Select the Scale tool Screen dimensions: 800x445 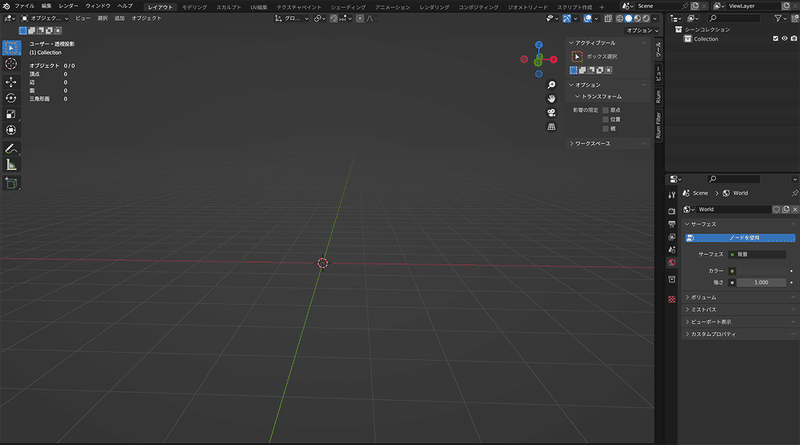point(11,114)
